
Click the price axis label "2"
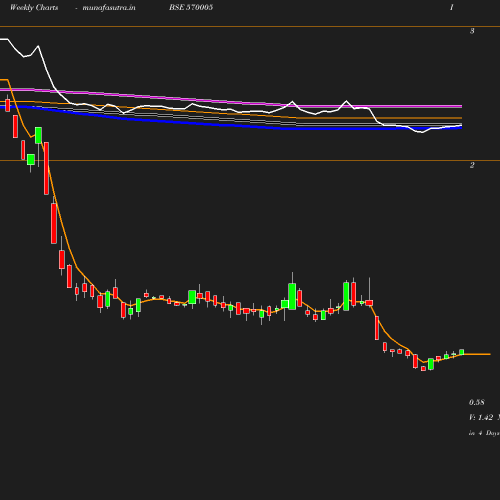click(472, 165)
